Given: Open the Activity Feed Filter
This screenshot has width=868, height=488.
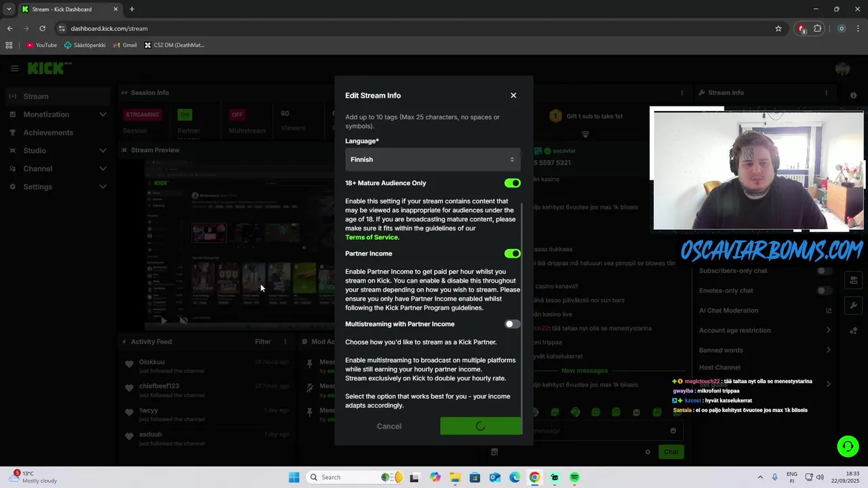Looking at the screenshot, I should point(262,342).
